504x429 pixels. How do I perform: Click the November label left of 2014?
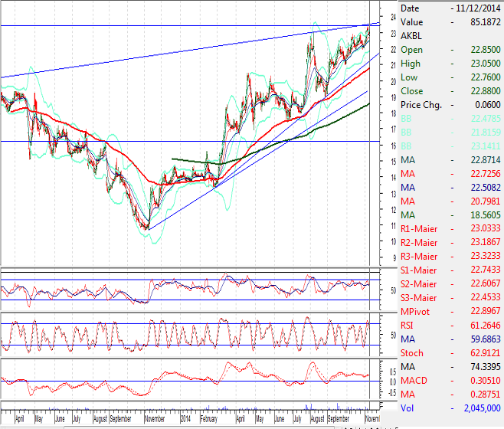click(x=156, y=420)
